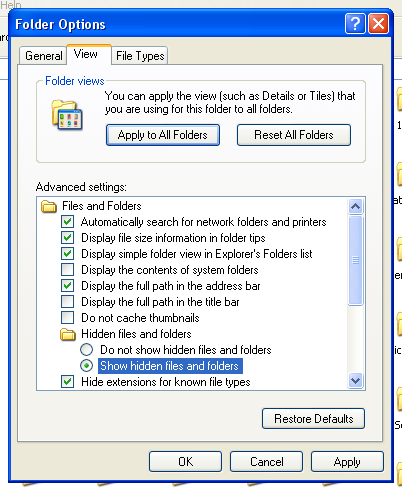Toggle Display the full path in title bar
The image size is (402, 488).
coord(68,302)
